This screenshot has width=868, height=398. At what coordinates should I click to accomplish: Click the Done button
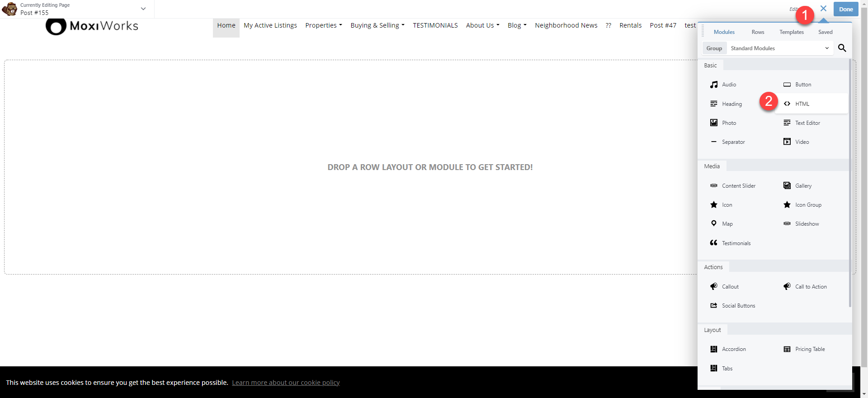pyautogui.click(x=845, y=9)
